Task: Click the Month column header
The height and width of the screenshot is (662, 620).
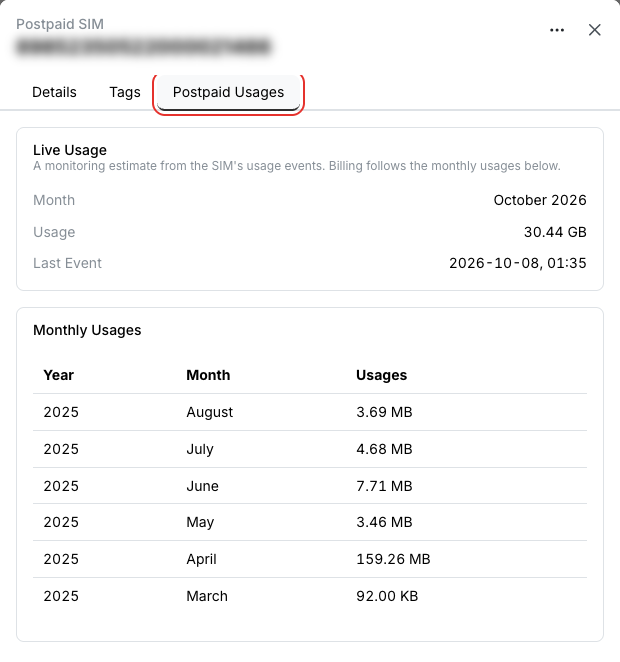Action: pos(208,375)
